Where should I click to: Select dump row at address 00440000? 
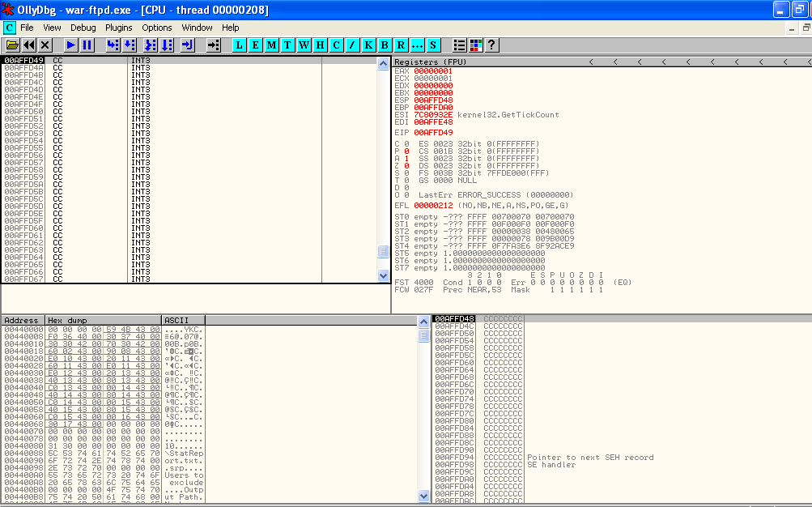pos(104,330)
